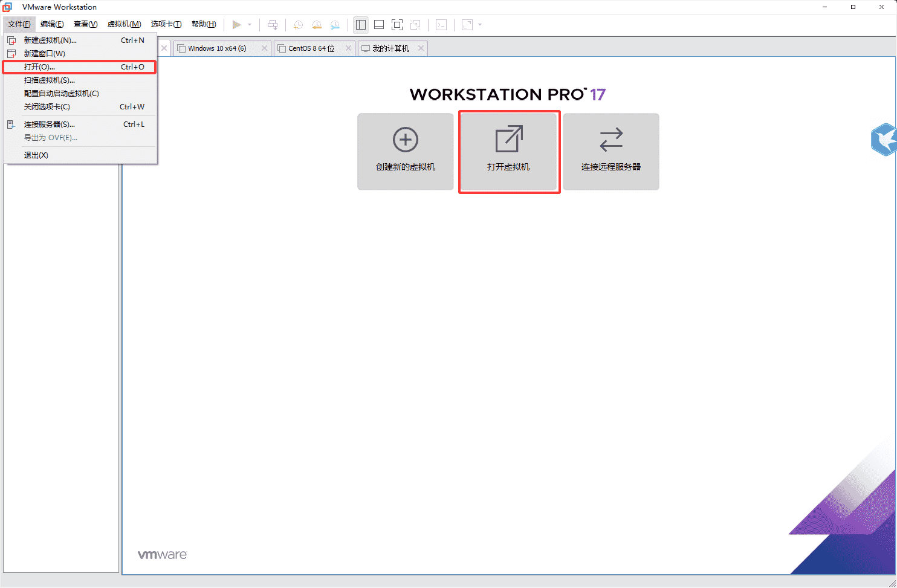Toggle the library sidebar view icon
Screen dimensions: 897x588
click(361, 25)
